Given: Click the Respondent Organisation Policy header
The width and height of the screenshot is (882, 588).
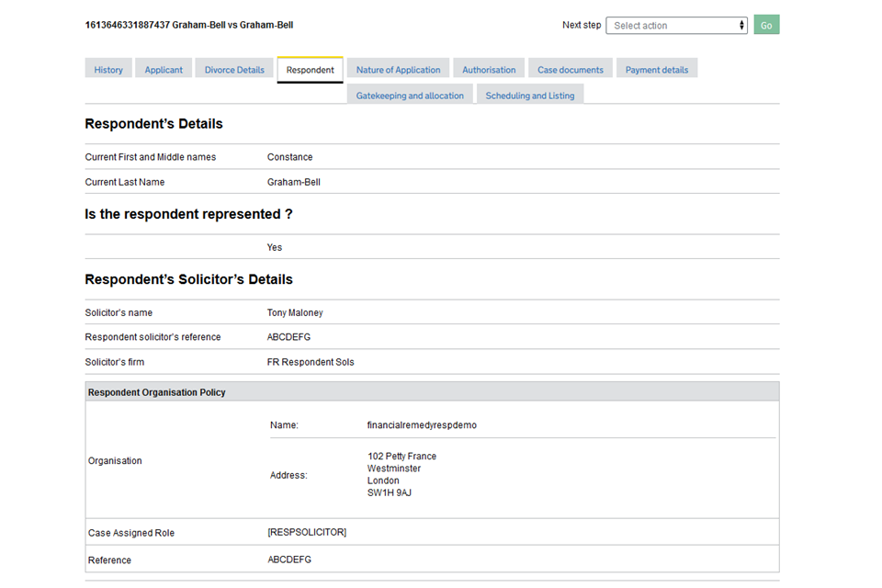Looking at the screenshot, I should pyautogui.click(x=157, y=392).
